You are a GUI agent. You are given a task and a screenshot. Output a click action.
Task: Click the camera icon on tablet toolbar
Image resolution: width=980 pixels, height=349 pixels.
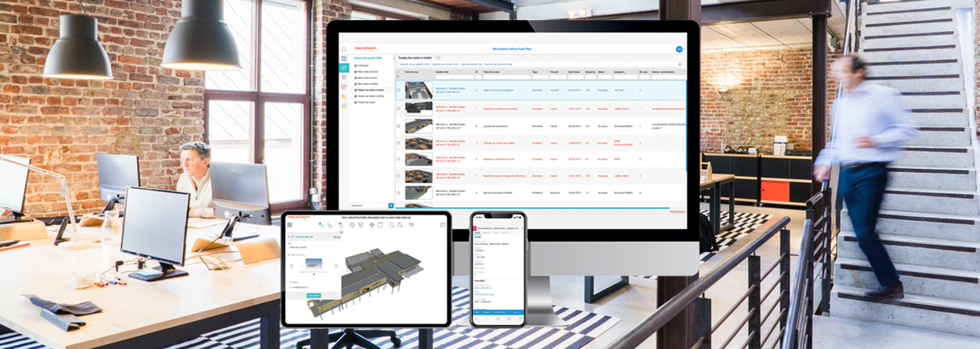pos(443,225)
